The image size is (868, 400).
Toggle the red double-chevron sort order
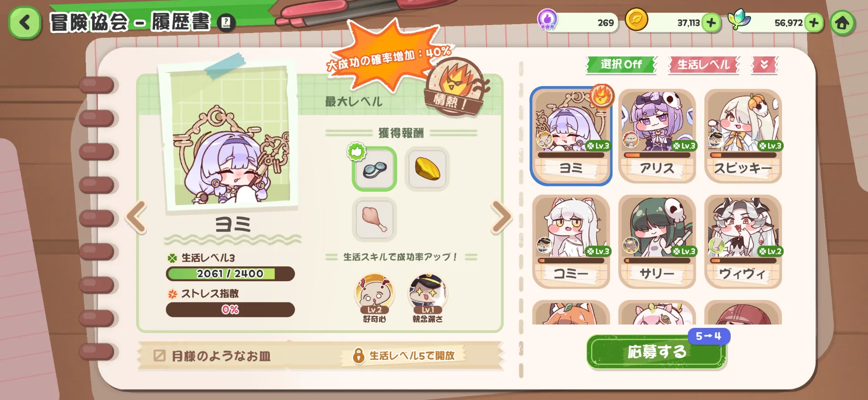pyautogui.click(x=764, y=64)
